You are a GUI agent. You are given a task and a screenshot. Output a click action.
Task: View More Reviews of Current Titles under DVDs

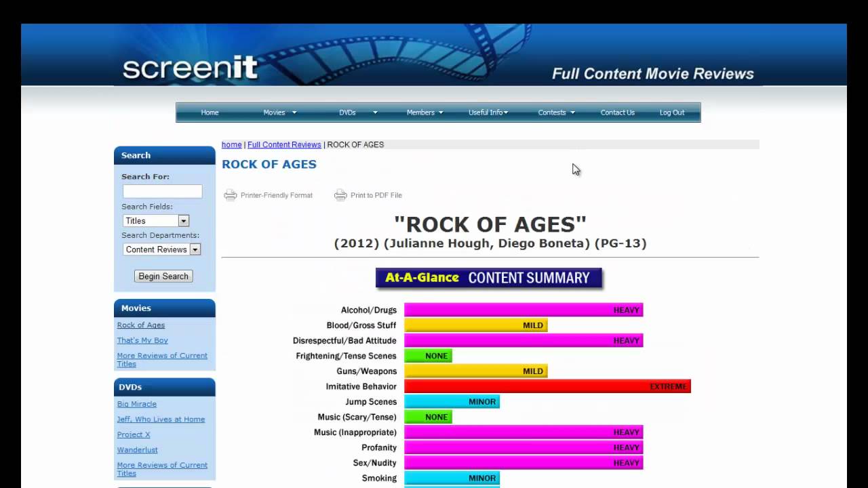(162, 469)
